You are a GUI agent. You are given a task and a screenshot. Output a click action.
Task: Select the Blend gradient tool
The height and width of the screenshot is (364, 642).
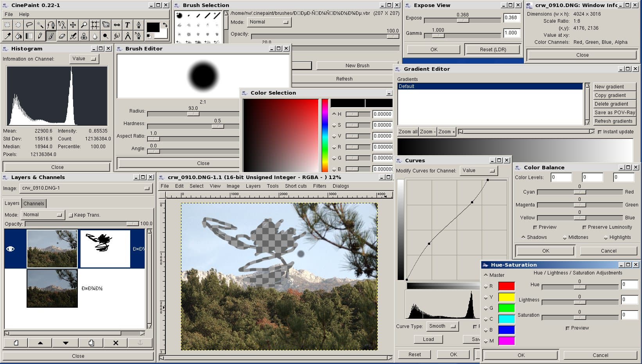pos(29,36)
